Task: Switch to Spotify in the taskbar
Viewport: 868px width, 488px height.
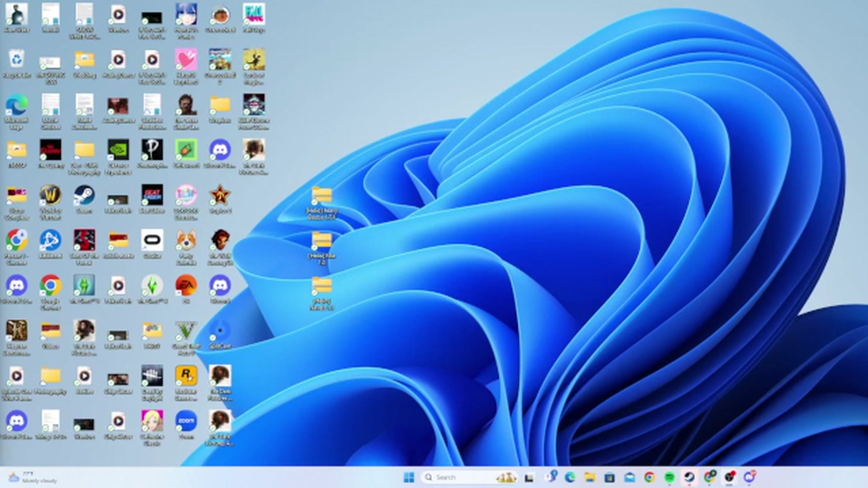Action: [669, 477]
